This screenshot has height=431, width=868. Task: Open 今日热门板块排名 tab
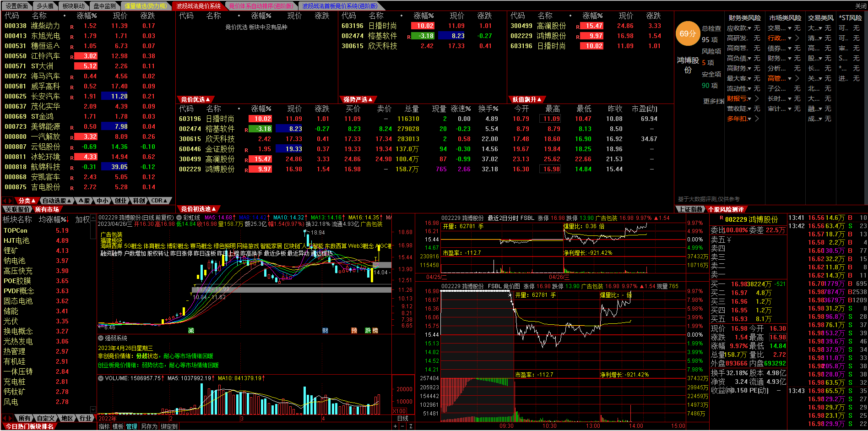pos(29,426)
